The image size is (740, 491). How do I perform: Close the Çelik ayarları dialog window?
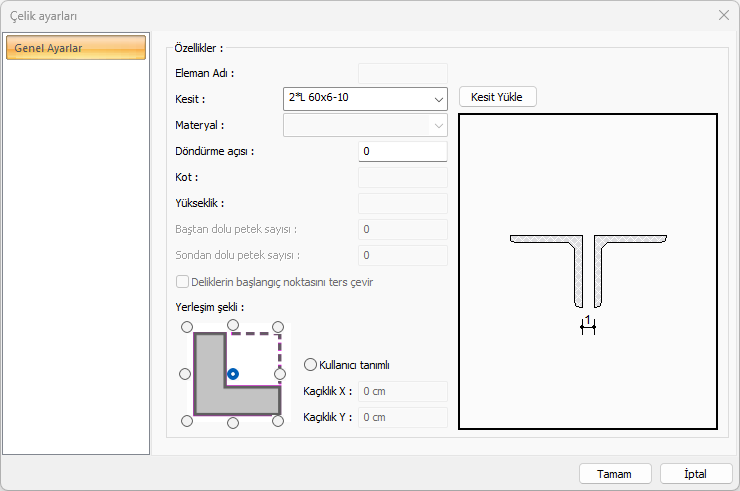pyautogui.click(x=723, y=15)
